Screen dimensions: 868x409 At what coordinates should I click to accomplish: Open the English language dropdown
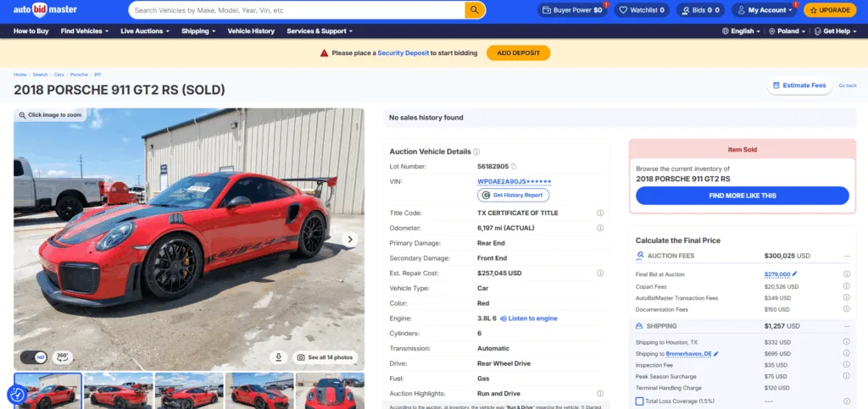[x=741, y=31]
